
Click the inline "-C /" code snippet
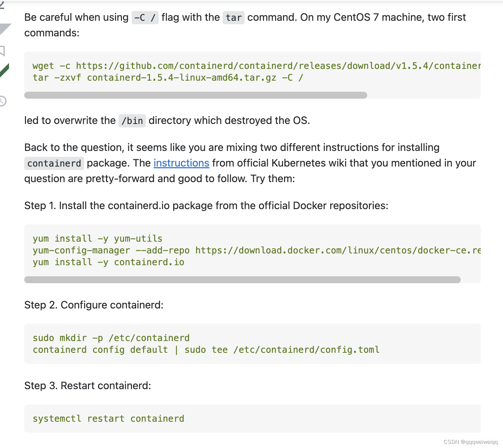(x=145, y=17)
